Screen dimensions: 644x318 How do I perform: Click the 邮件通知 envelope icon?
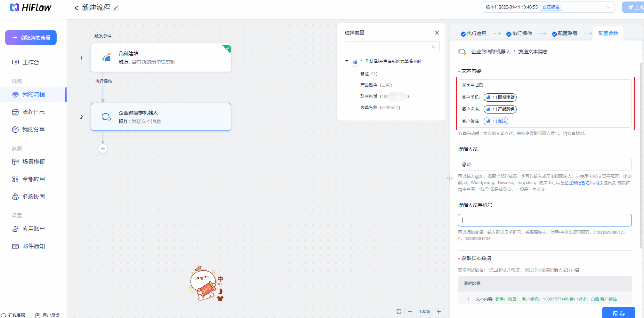pyautogui.click(x=15, y=246)
